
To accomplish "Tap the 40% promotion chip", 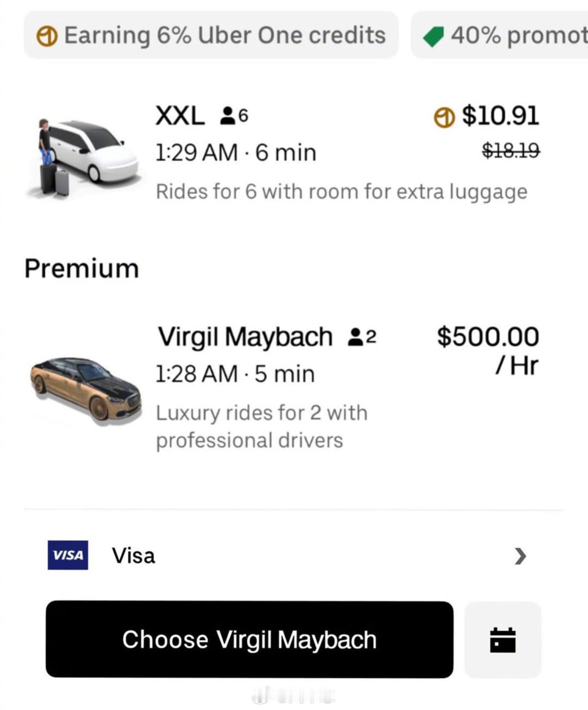I will click(500, 35).
